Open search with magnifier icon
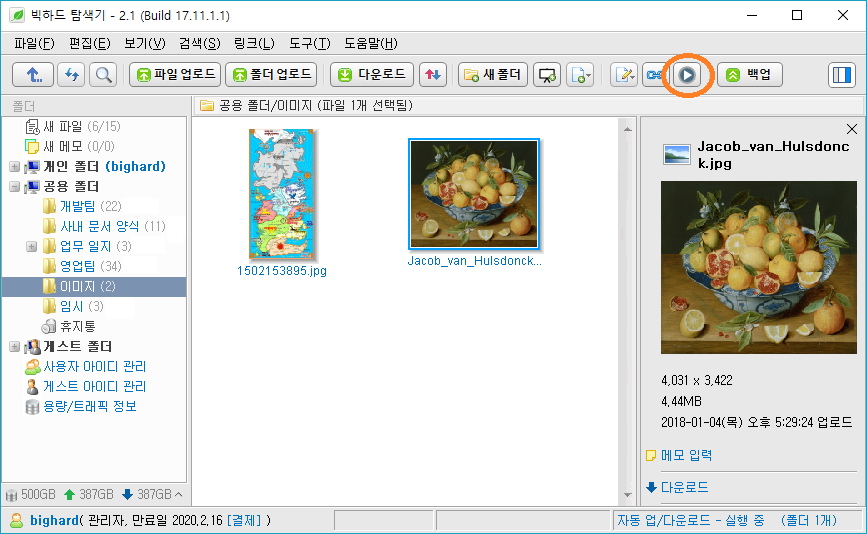 [x=103, y=75]
